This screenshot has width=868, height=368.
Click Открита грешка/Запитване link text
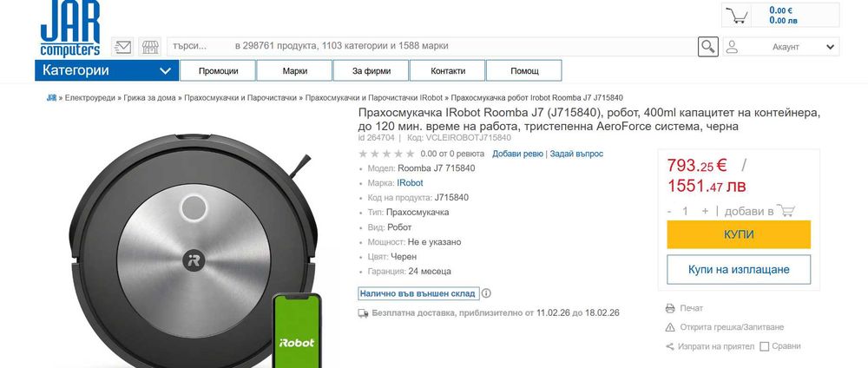coord(732,327)
